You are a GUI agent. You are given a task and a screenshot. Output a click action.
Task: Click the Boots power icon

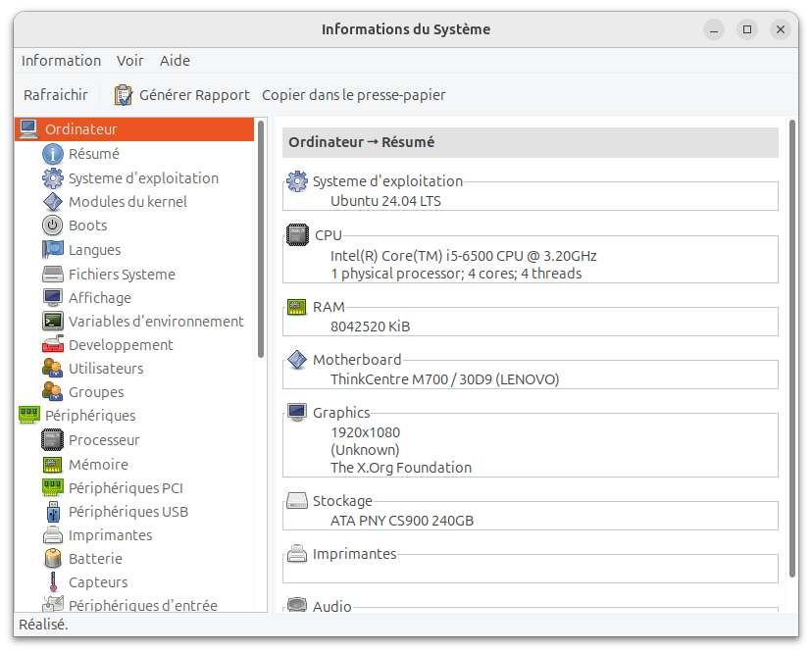52,226
